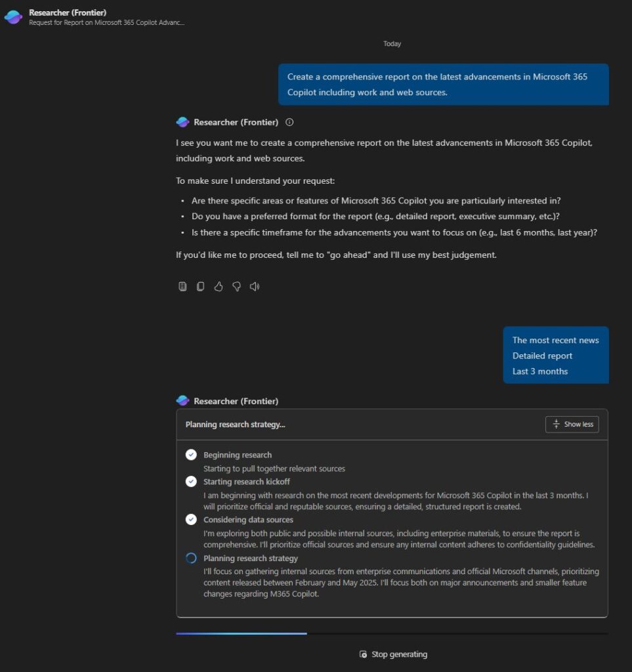Click the checkmark beside Beginning research
This screenshot has width=632, height=672.
click(191, 455)
